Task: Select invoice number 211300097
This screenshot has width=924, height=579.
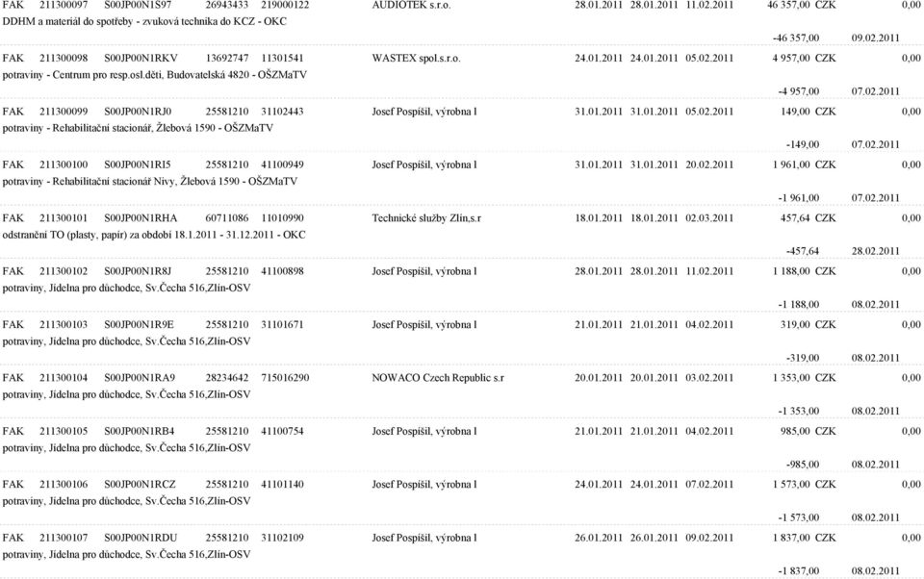Action: coord(64,5)
